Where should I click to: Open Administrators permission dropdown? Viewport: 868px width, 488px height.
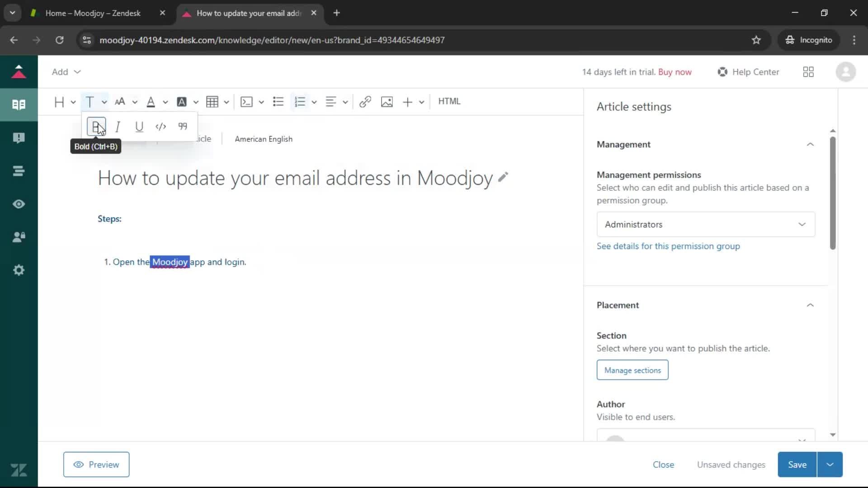point(706,225)
